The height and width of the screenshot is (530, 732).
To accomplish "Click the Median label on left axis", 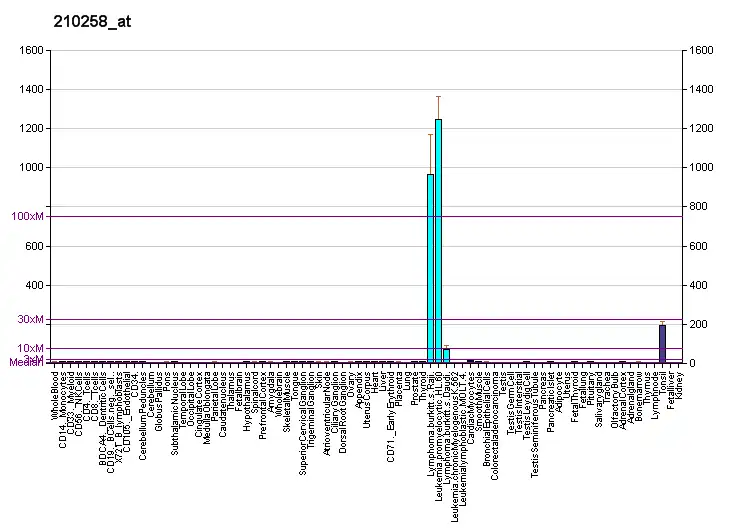I will coord(27,362).
